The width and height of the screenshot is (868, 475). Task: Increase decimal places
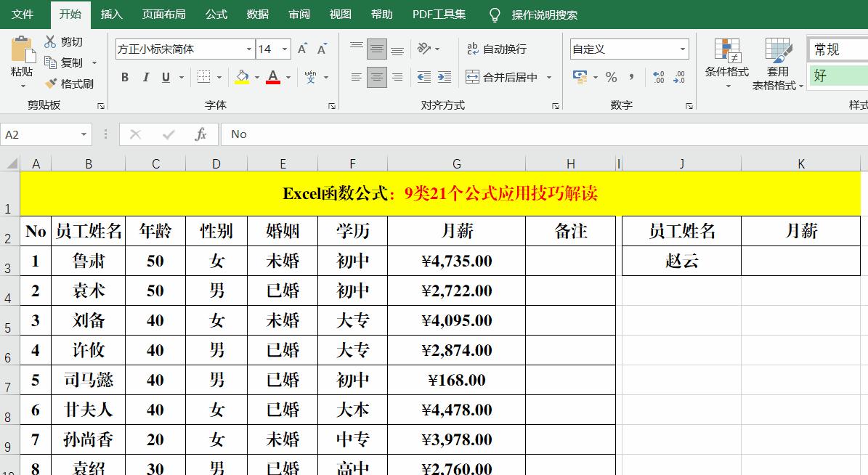(659, 77)
